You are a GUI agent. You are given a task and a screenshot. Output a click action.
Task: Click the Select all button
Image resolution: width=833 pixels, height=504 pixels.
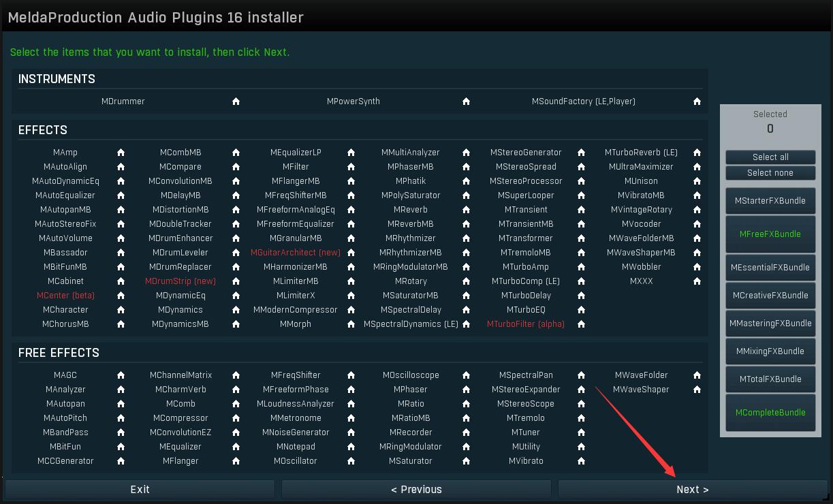tap(770, 157)
